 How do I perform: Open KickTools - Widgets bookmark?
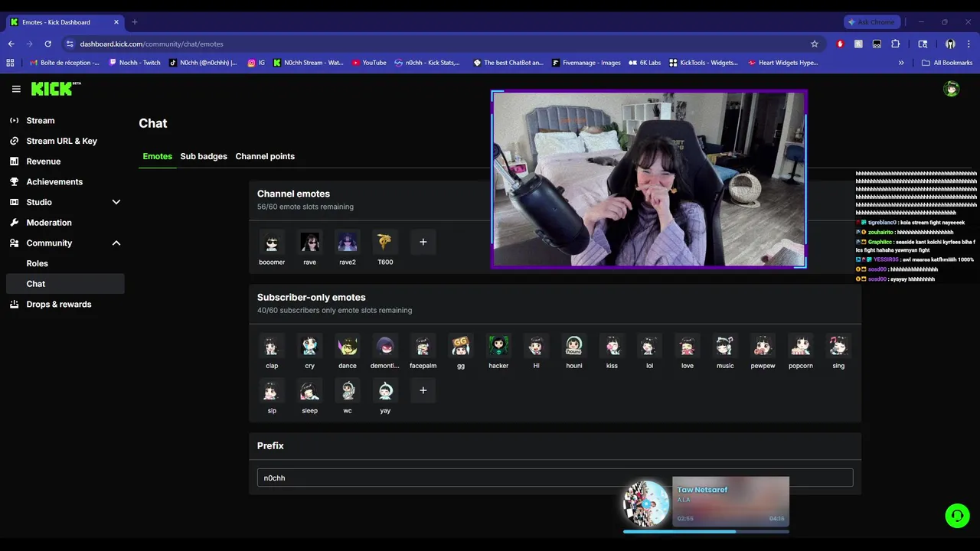coord(704,63)
